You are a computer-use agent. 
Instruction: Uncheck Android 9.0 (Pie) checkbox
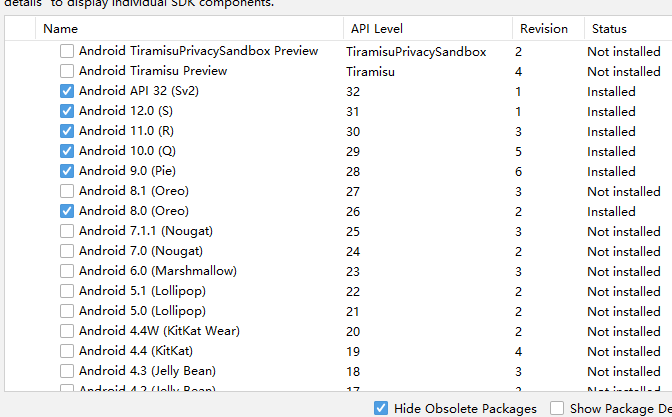pos(66,171)
